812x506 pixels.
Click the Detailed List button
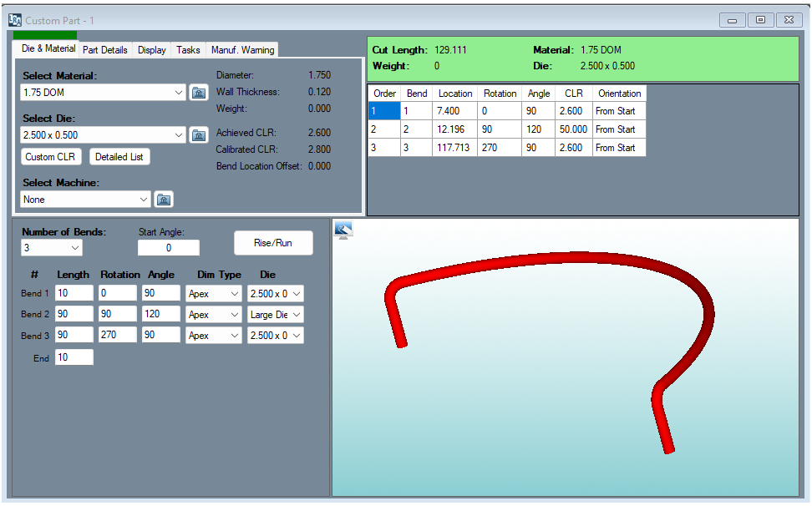(119, 157)
